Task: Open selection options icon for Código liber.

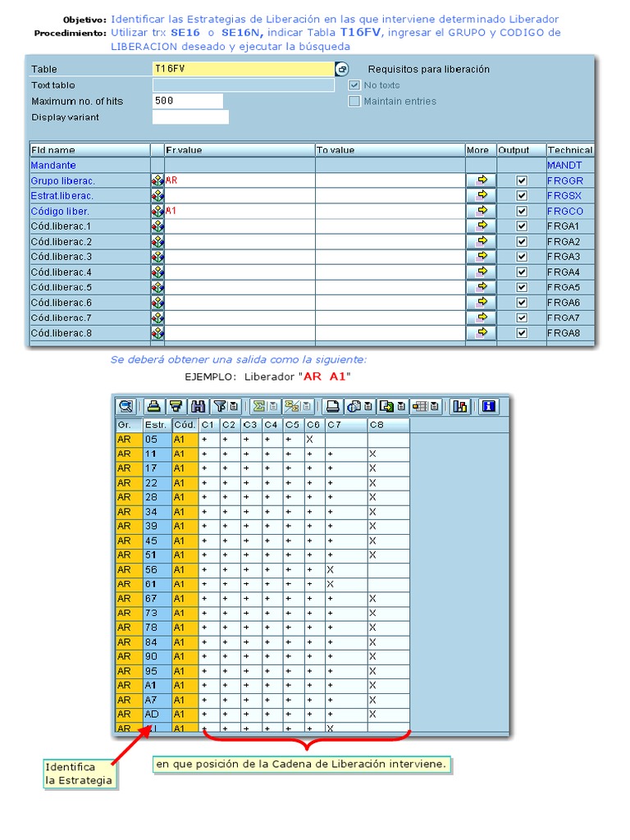Action: (157, 211)
